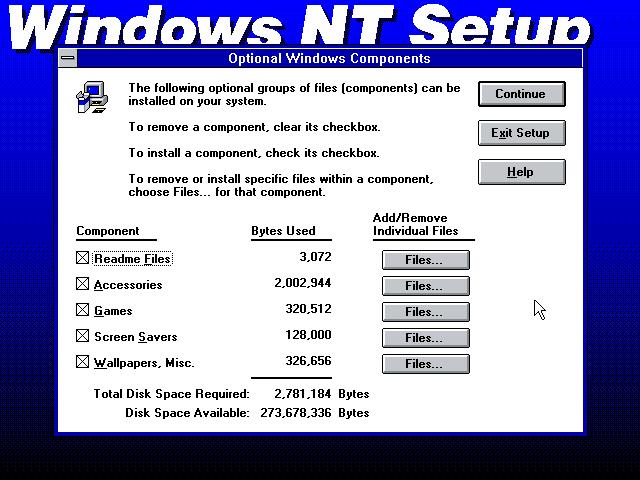Uncheck the Readme Files checkbox
Viewport: 640px width, 480px height.
(x=82, y=258)
